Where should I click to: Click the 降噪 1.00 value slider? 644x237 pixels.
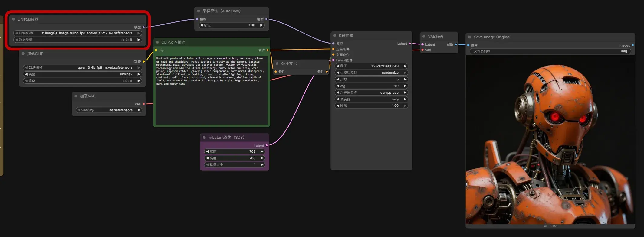pyautogui.click(x=371, y=106)
